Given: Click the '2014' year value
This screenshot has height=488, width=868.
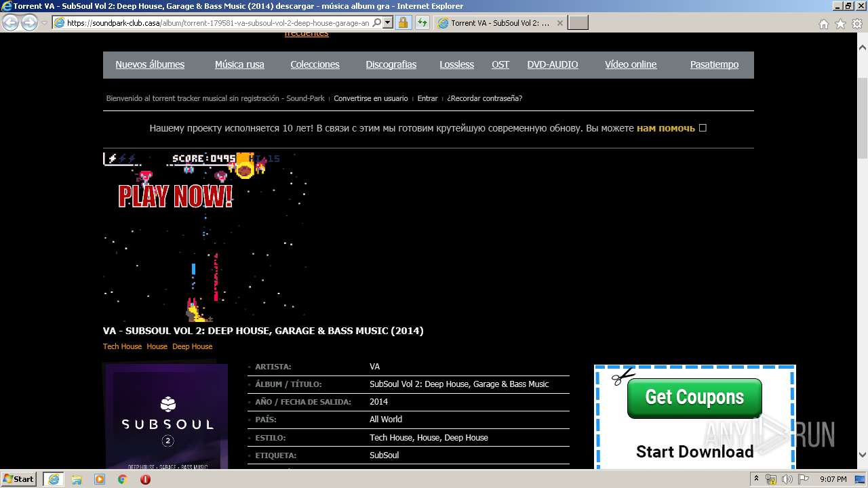Looking at the screenshot, I should tap(378, 402).
